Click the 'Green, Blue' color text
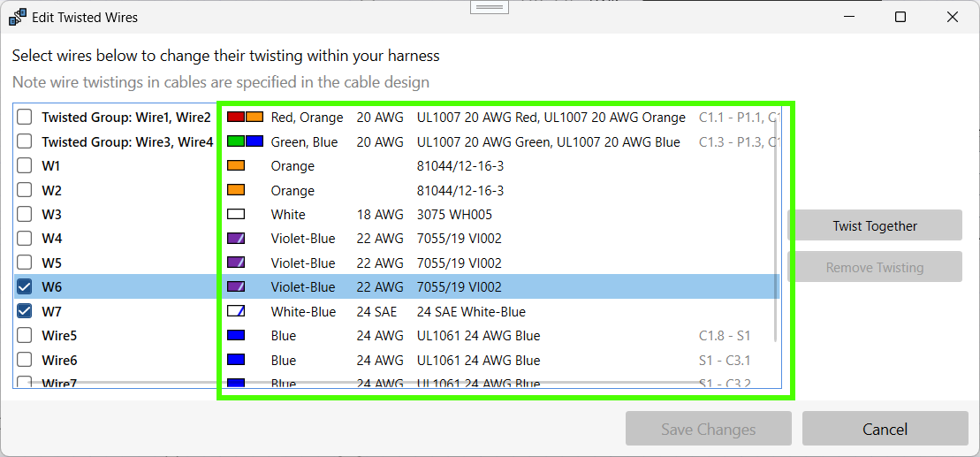The height and width of the screenshot is (457, 980). [304, 142]
